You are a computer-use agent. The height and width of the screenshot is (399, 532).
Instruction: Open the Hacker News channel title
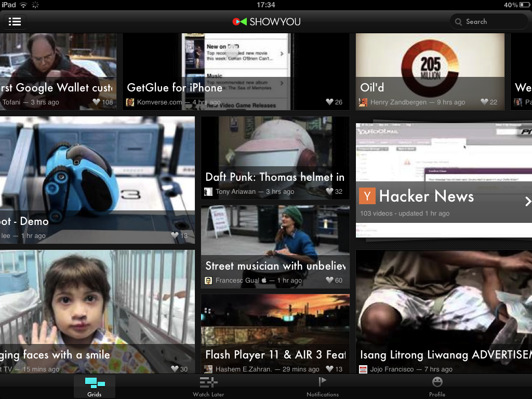click(x=427, y=196)
